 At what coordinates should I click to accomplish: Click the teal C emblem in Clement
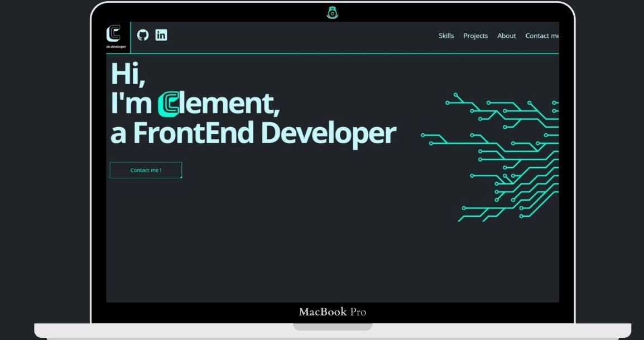coord(168,104)
